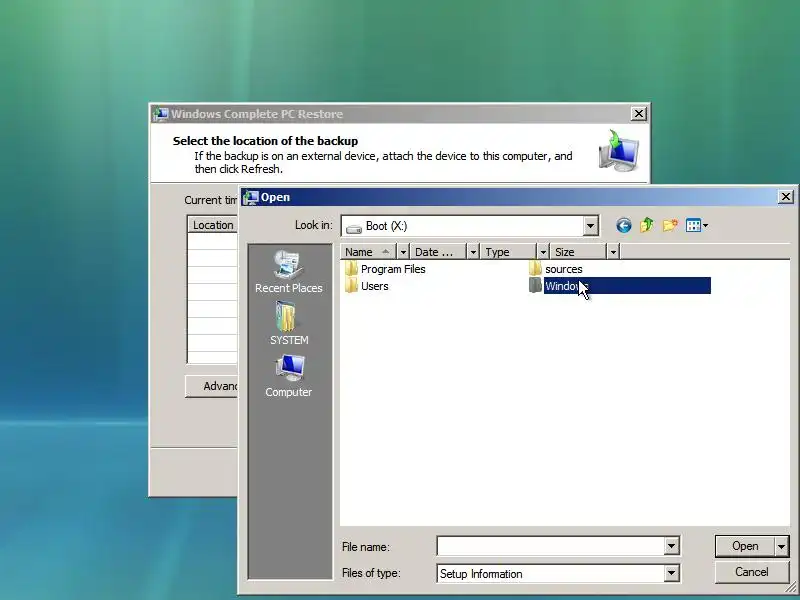Select the SYSTEM shortcut in the sidebar

tap(289, 323)
